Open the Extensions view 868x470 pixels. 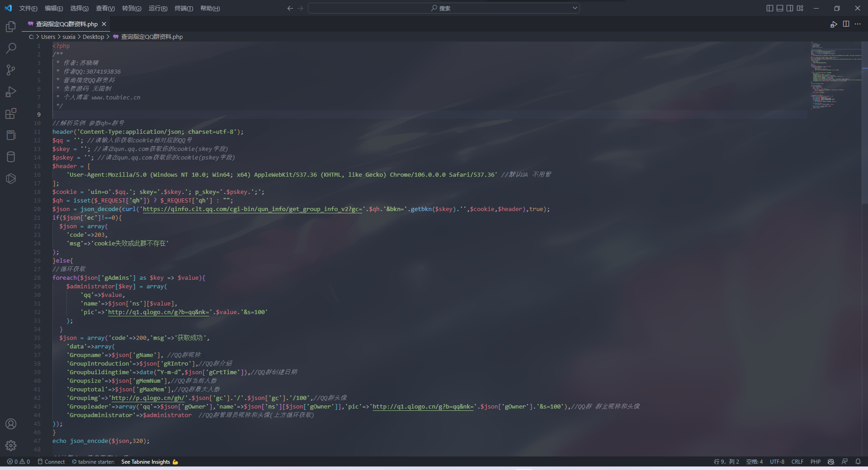pos(11,113)
